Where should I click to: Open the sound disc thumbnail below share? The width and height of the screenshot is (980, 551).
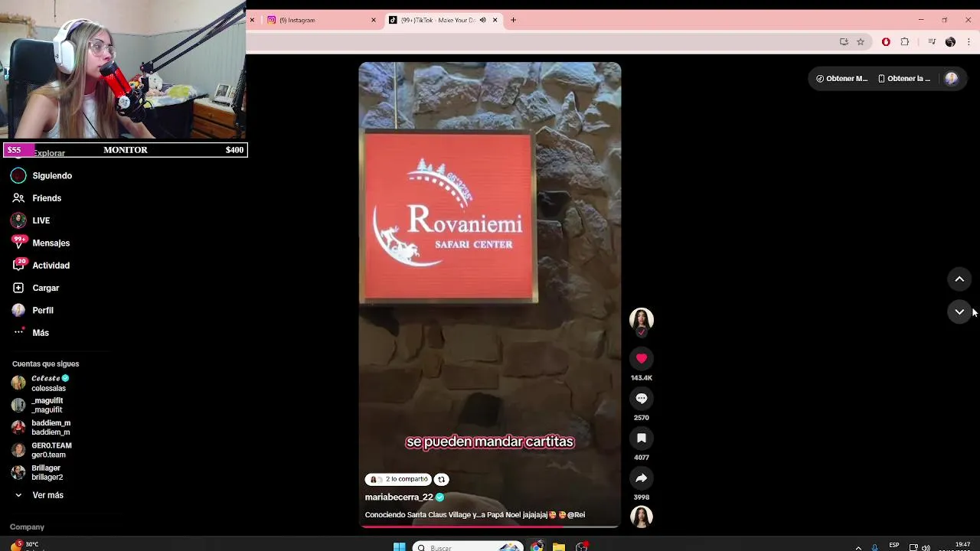coord(642,517)
